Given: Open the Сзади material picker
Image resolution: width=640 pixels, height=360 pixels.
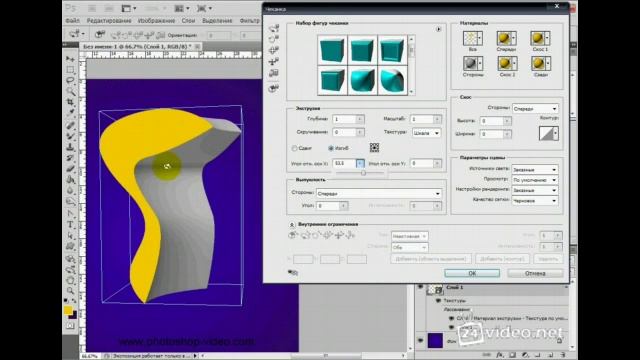Looking at the screenshot, I should click(x=540, y=63).
